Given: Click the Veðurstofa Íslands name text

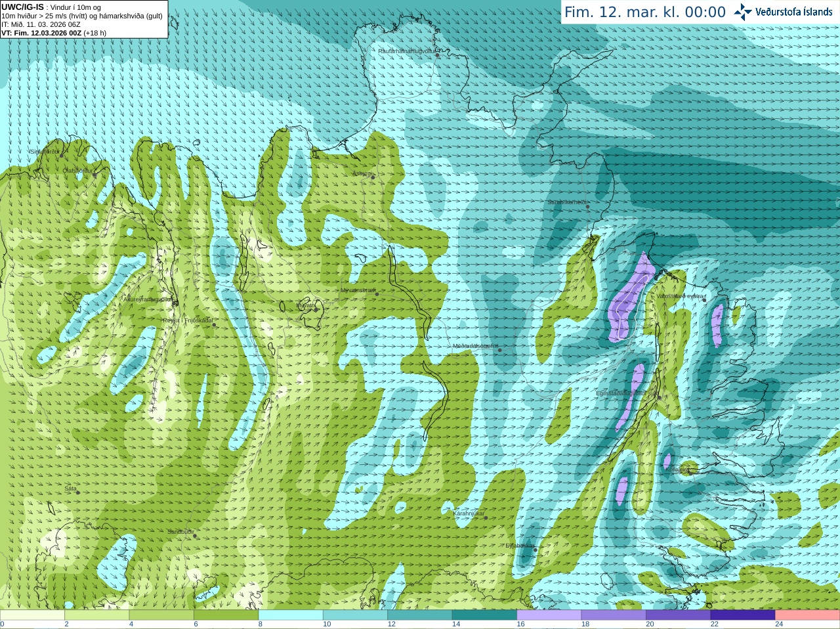Looking at the screenshot, I should pos(794,12).
